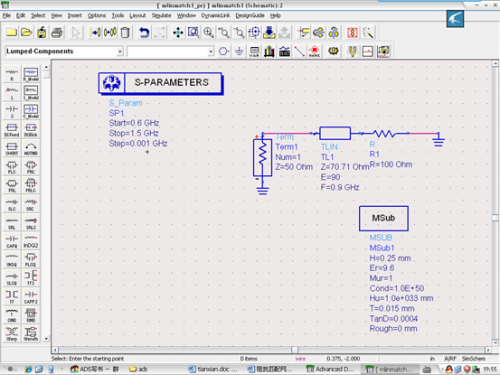The image size is (500, 375).
Task: Click the tuning fork tune-parameters icon
Action: tap(352, 51)
